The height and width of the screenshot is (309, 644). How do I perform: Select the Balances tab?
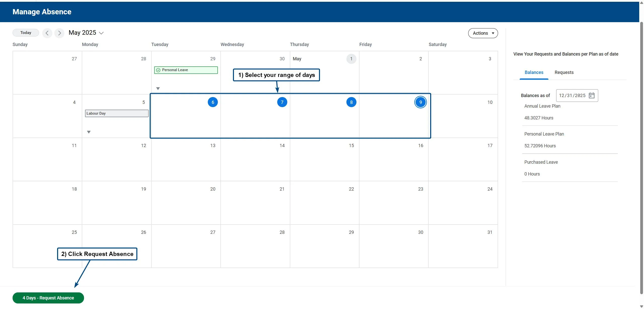534,72
